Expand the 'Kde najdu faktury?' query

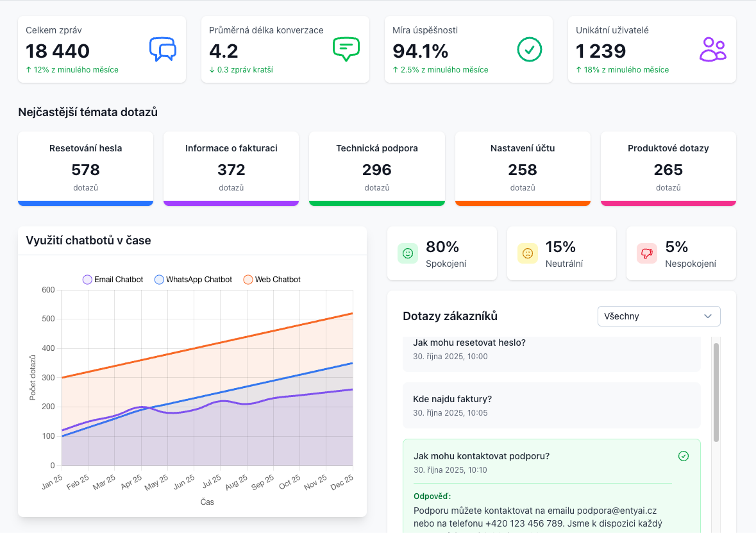(551, 405)
